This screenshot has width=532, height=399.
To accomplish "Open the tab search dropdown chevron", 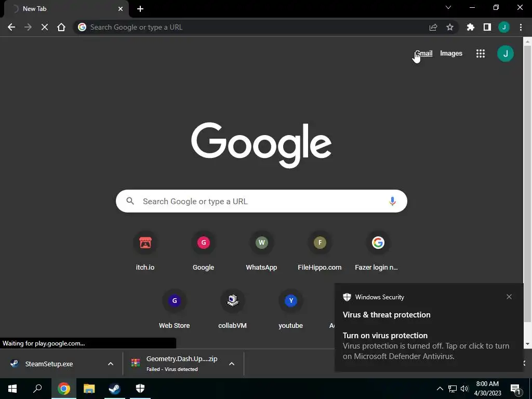I will 448,7.
